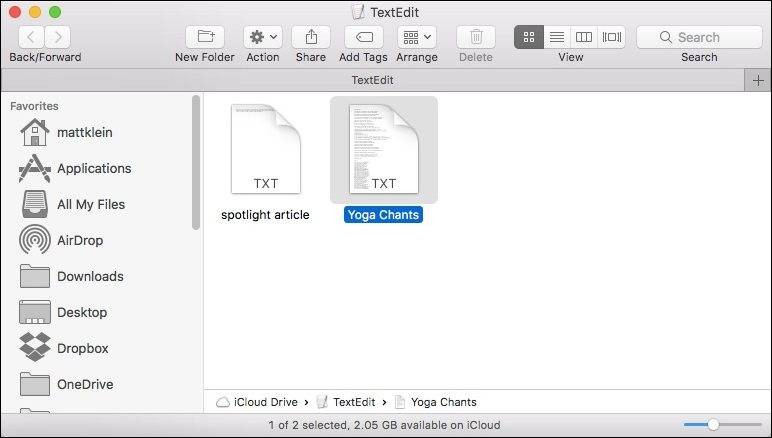772x438 pixels.
Task: Open Dropbox from the sidebar
Action: (64, 348)
